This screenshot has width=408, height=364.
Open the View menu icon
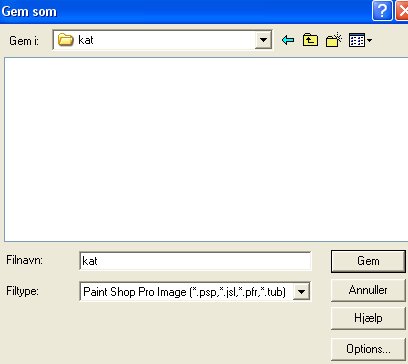point(360,40)
